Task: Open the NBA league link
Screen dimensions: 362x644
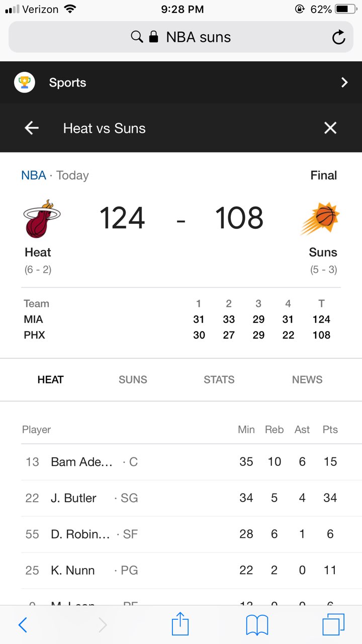Action: [x=33, y=176]
